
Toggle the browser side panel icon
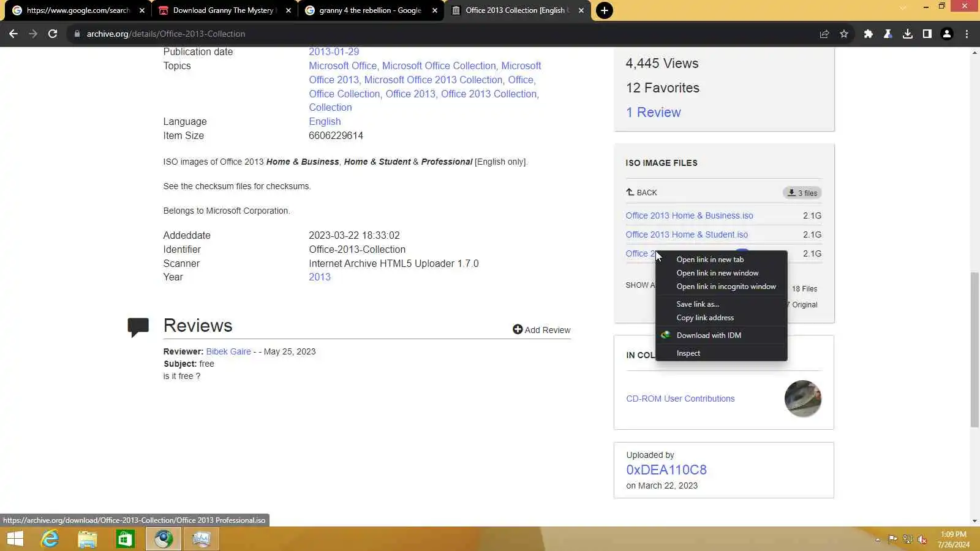[927, 34]
